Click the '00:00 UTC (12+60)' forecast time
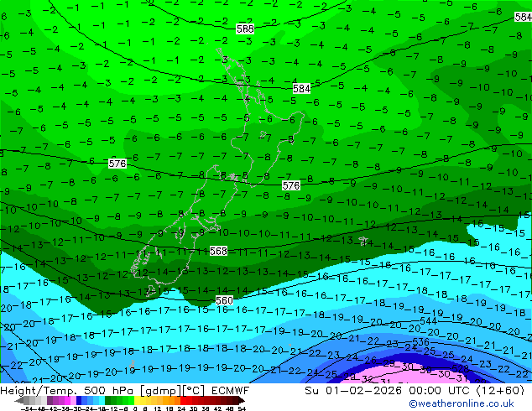 (467, 391)
